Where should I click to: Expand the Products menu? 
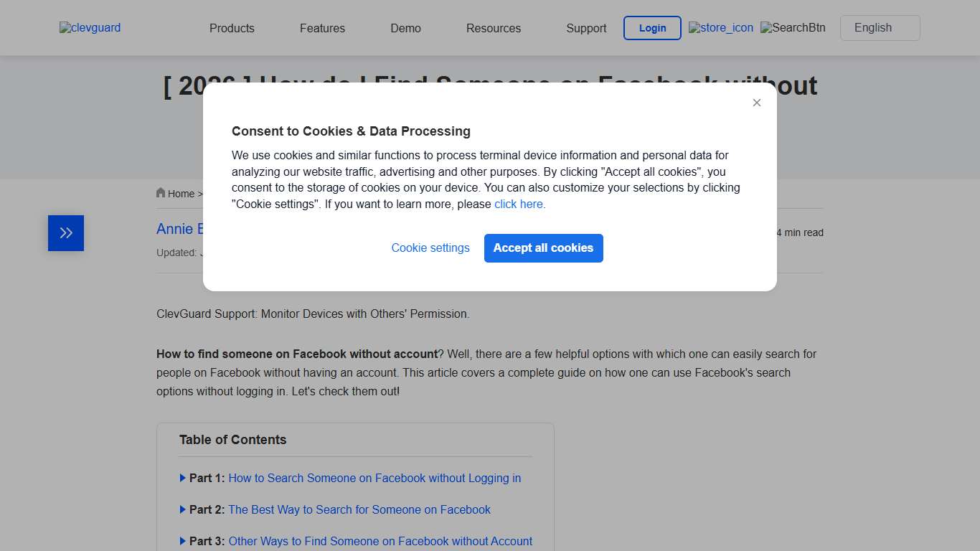(x=232, y=28)
